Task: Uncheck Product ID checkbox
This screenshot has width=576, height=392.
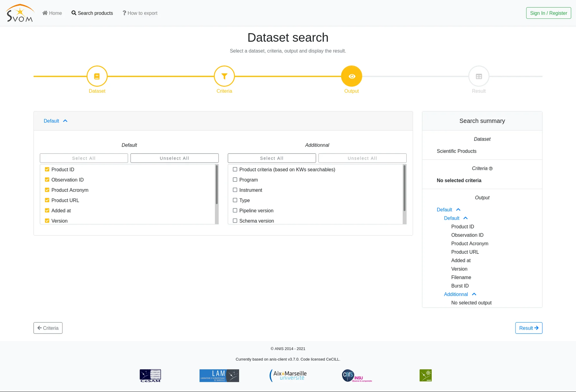Action: click(47, 169)
